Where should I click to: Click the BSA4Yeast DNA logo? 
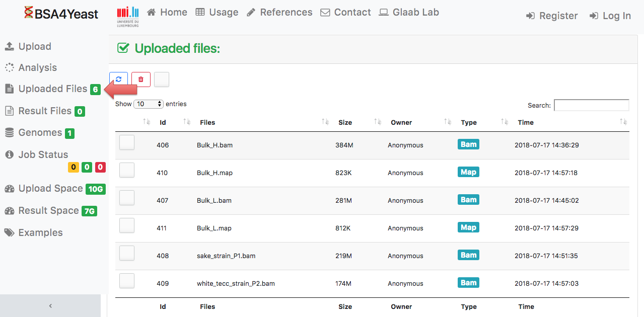tap(61, 14)
